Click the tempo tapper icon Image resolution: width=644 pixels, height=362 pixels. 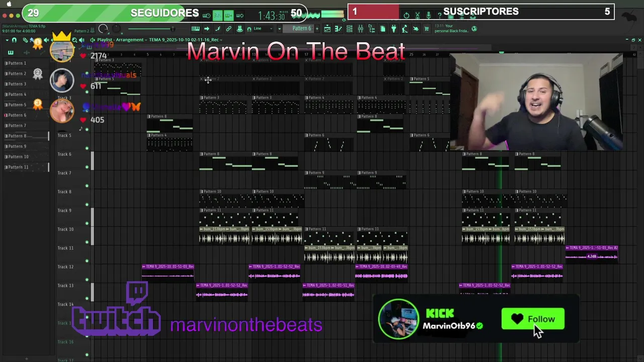[x=404, y=29]
